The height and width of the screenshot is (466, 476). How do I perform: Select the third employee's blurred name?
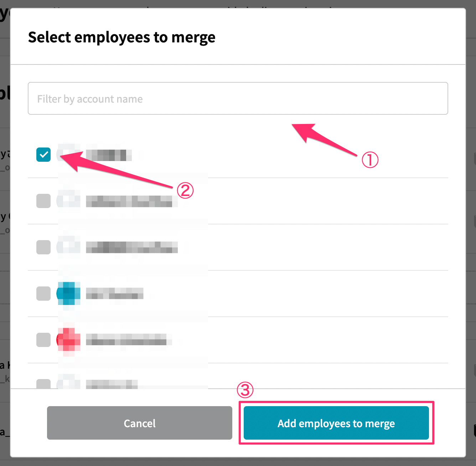click(132, 247)
